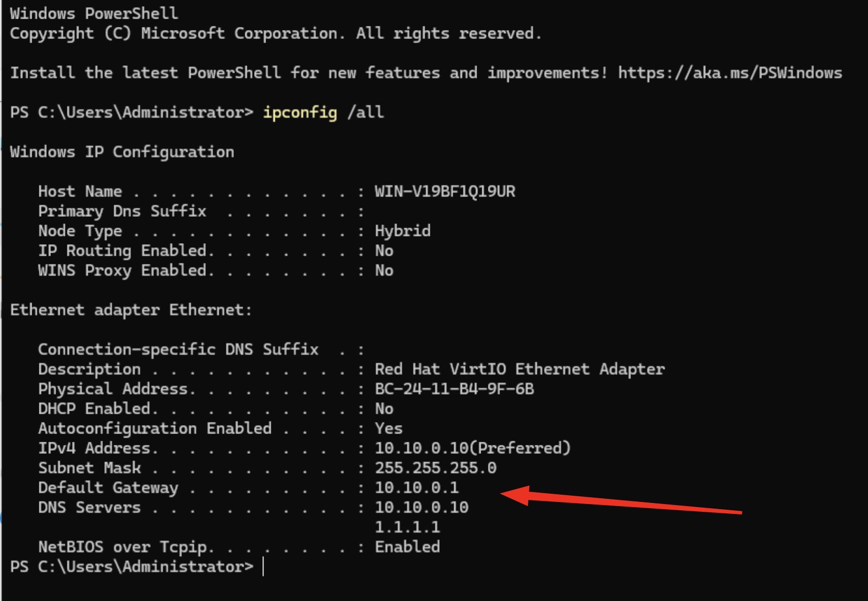The width and height of the screenshot is (868, 601).
Task: Click the host name WIN-V19BF1Q19UR
Action: click(445, 191)
